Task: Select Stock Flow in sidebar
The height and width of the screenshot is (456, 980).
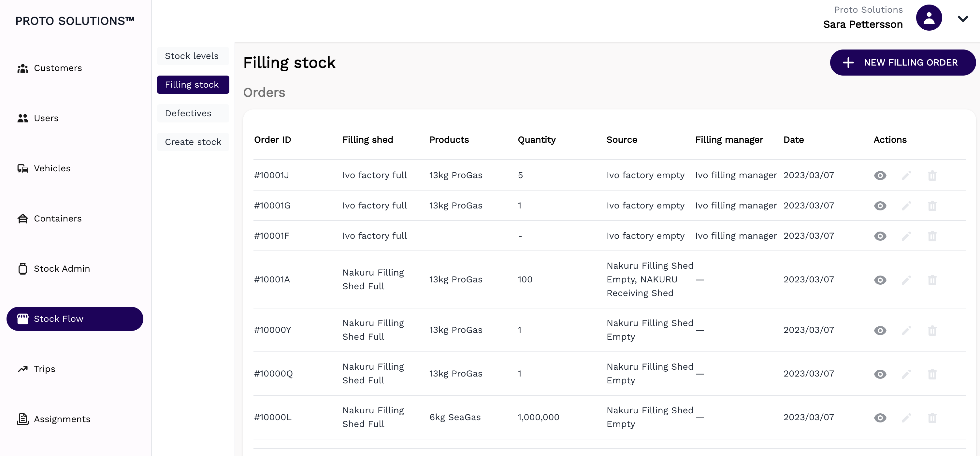Action: click(75, 319)
